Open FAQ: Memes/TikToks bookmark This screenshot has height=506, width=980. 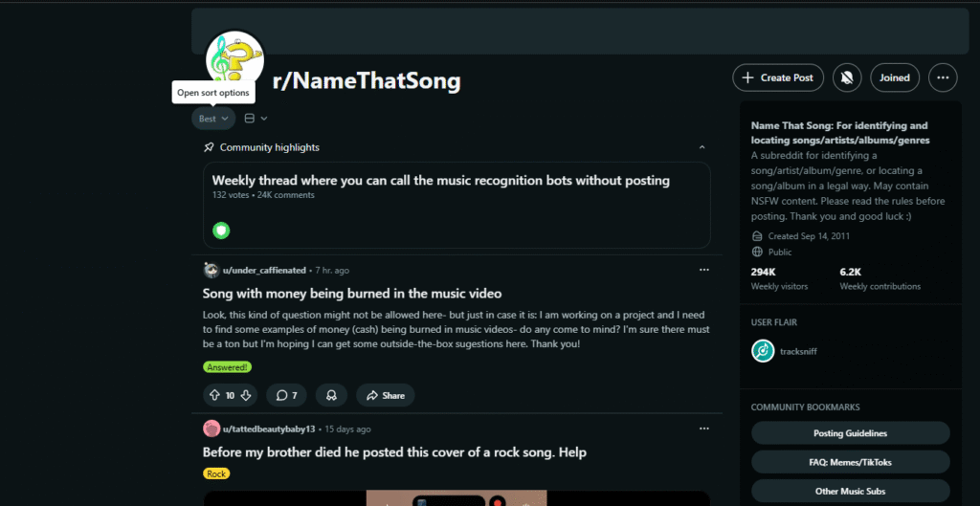click(x=850, y=462)
